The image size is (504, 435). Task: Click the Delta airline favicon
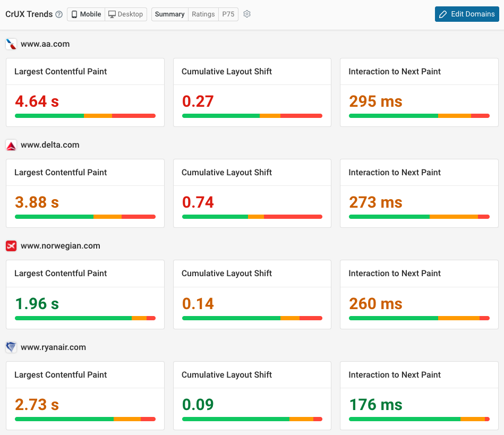pos(11,145)
